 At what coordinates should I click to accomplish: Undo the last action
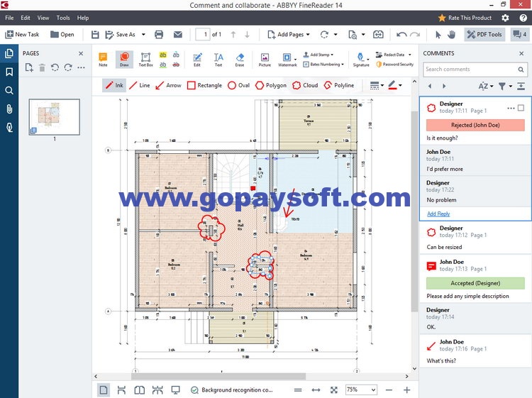coord(401,35)
